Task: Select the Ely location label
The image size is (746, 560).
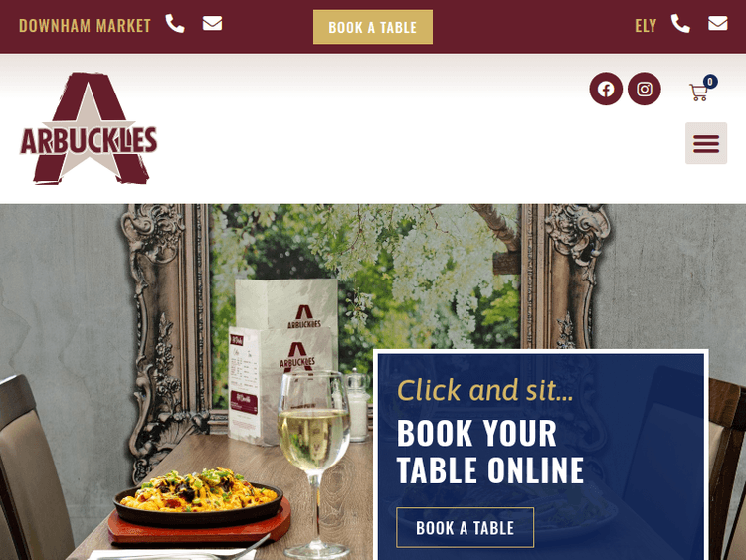Action: point(646,26)
